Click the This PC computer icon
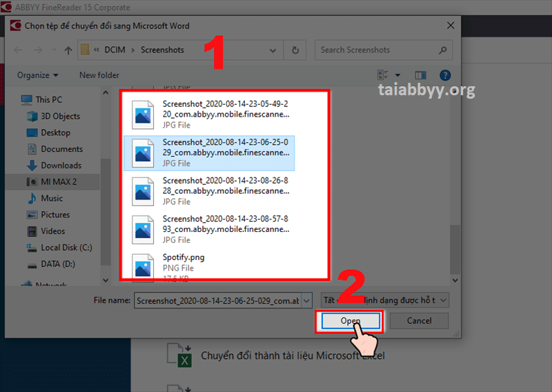This screenshot has width=552, height=392. 26,99
